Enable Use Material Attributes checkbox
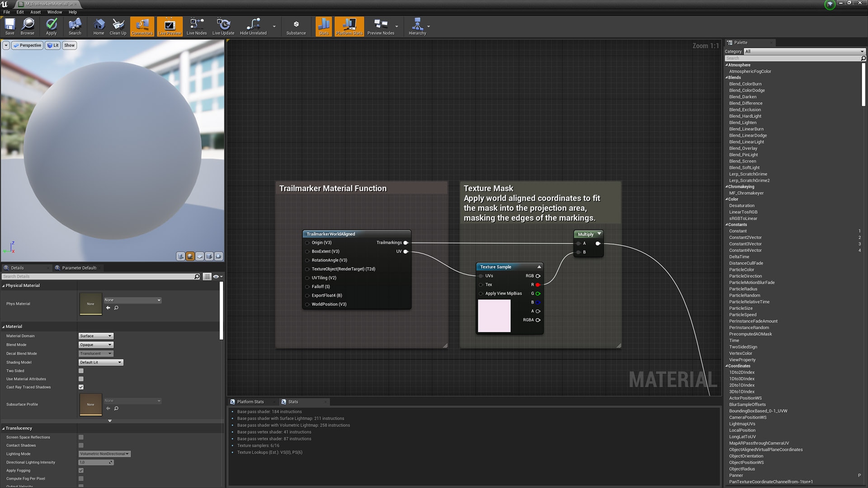 pyautogui.click(x=81, y=379)
